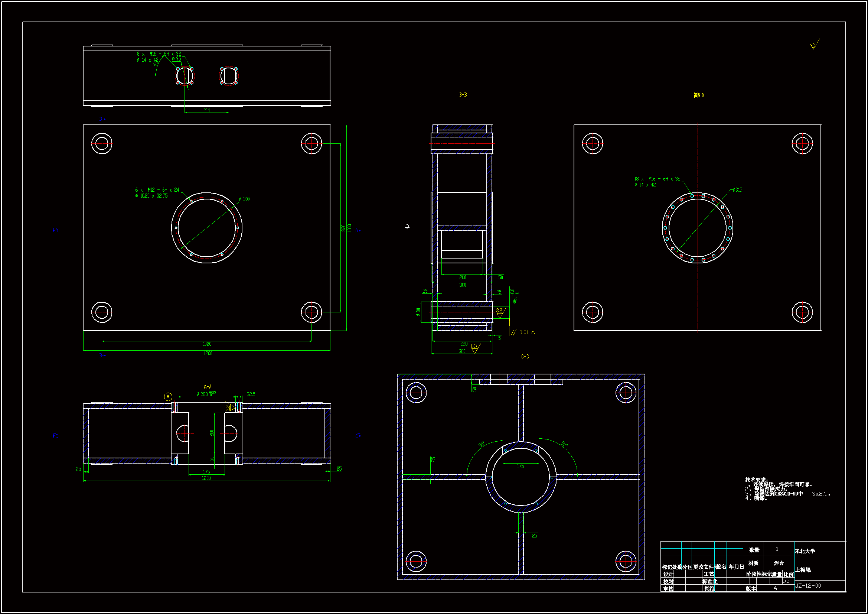Select the B-B section view label

click(463, 95)
